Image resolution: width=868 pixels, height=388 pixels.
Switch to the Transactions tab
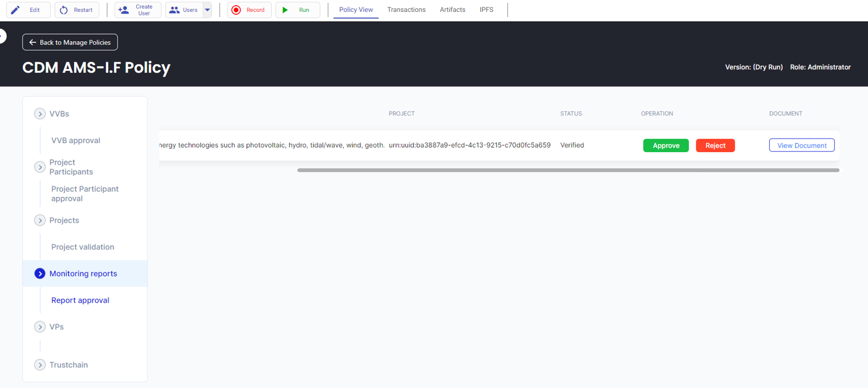(406, 10)
